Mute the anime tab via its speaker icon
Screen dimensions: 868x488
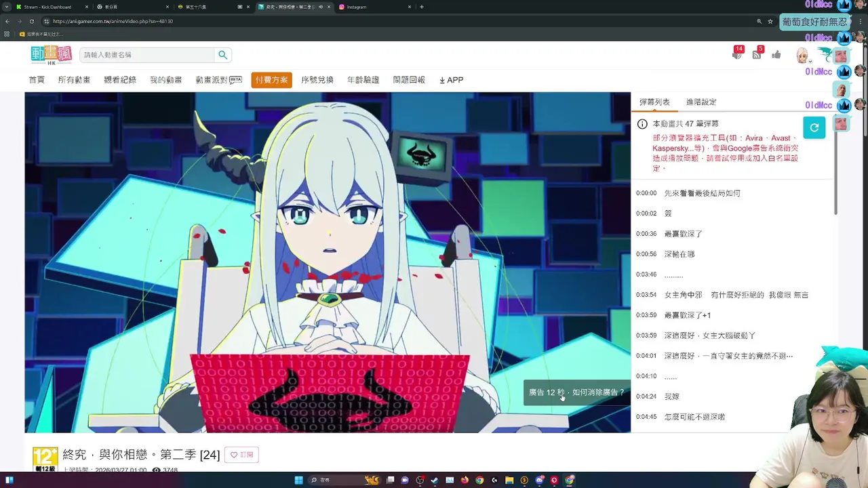pos(321,7)
